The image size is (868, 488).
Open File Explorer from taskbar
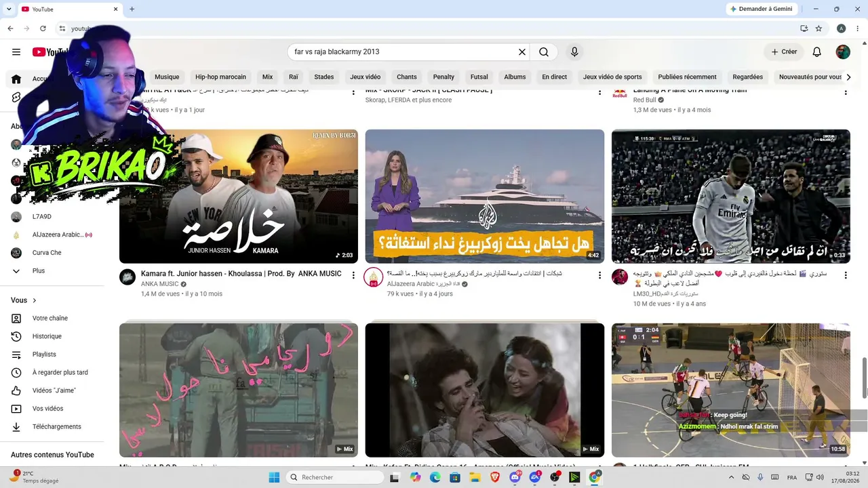[475, 477]
